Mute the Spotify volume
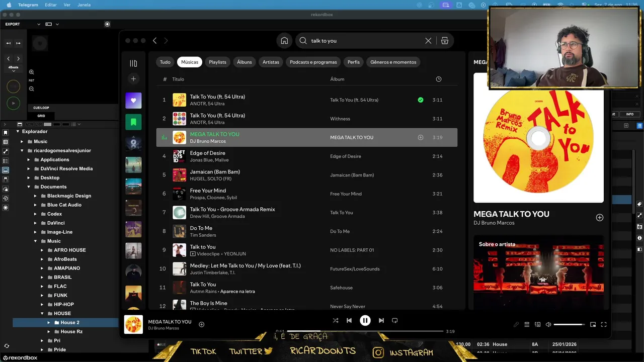 point(548,325)
